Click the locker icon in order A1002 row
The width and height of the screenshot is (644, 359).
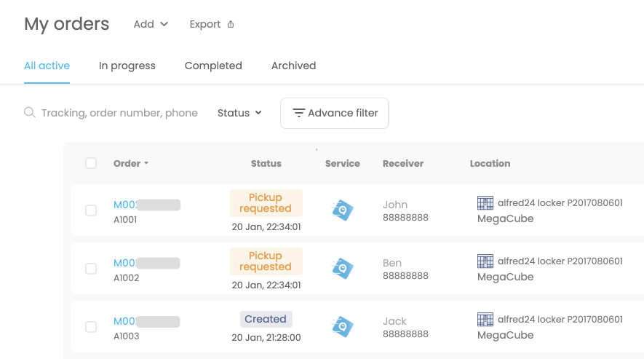coord(485,261)
